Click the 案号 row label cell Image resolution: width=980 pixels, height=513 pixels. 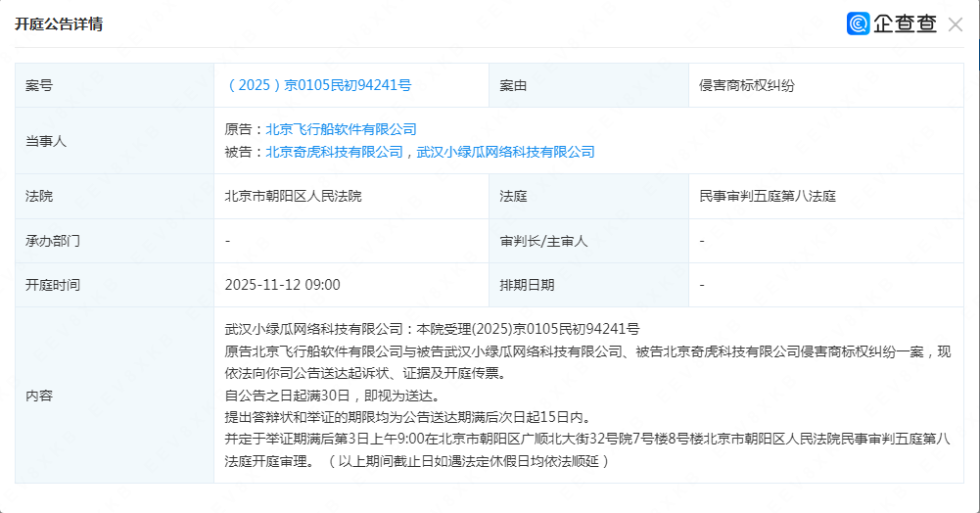point(39,85)
